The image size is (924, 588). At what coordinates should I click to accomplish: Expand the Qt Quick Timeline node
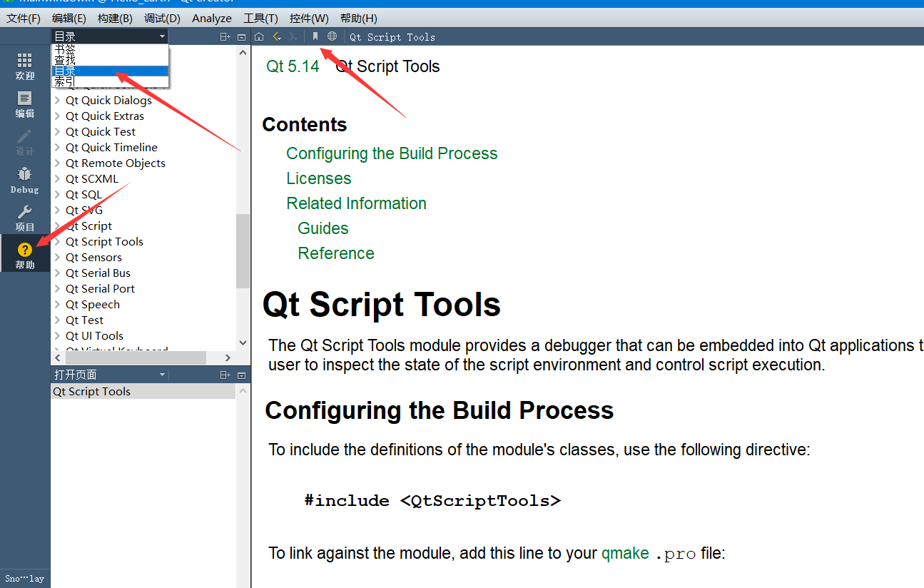point(58,148)
